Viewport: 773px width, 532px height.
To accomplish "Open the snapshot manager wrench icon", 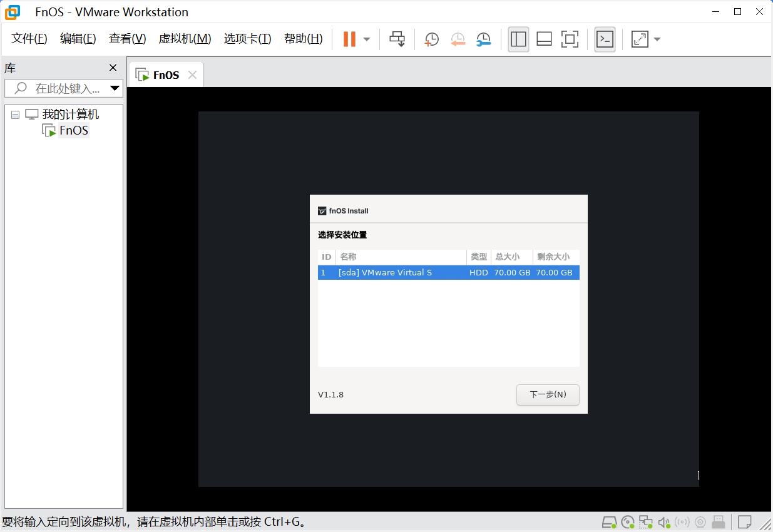I will click(x=483, y=39).
